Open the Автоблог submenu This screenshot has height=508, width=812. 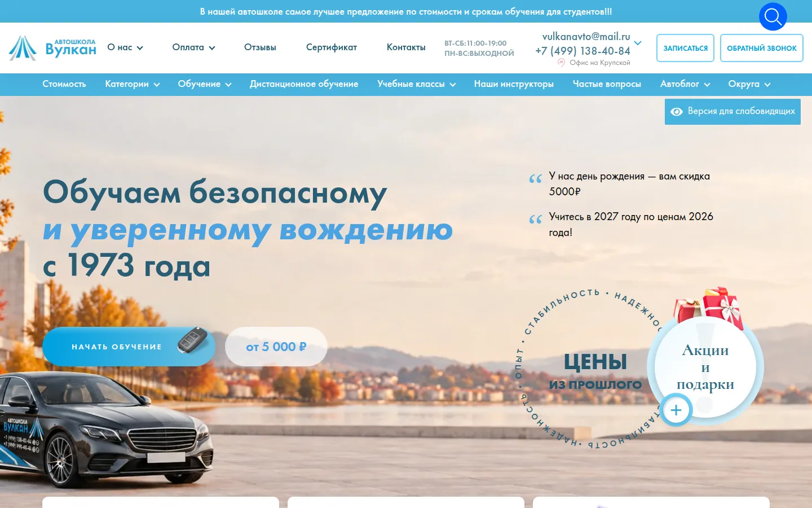[x=685, y=84]
